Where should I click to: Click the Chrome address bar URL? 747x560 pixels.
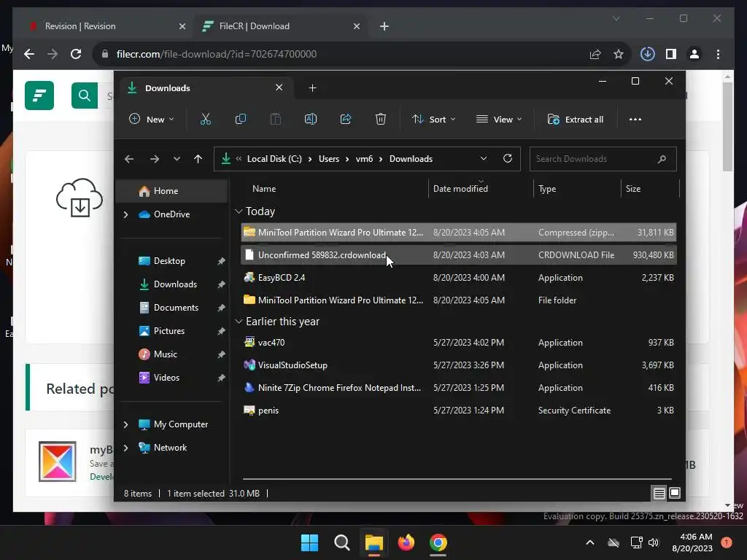coord(216,54)
